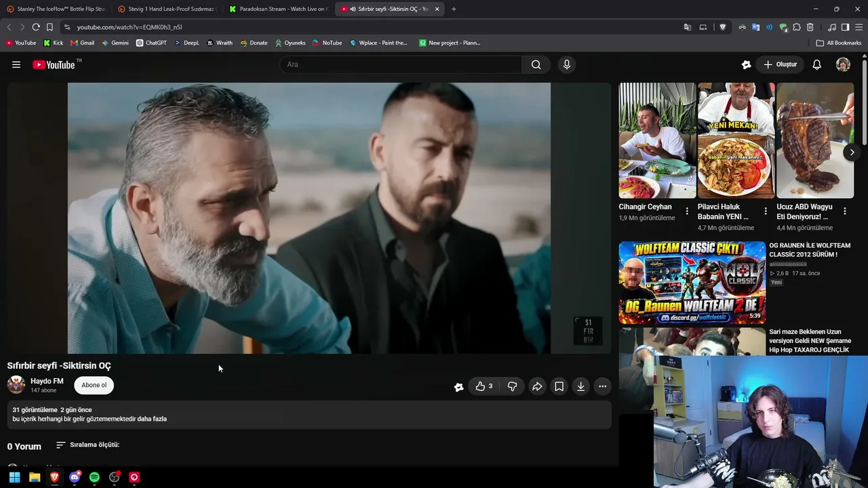Screen dimensions: 868x488
Task: Open the DeepL bookmark
Action: 186,43
